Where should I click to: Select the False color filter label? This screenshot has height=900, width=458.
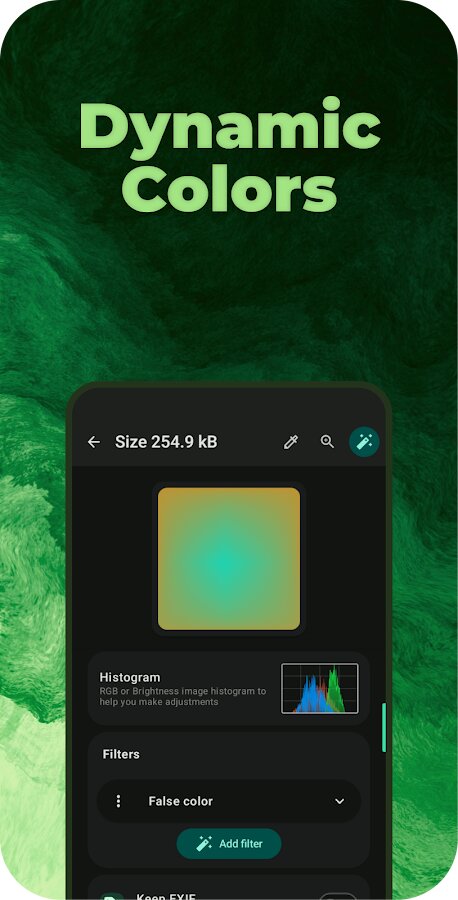click(181, 801)
